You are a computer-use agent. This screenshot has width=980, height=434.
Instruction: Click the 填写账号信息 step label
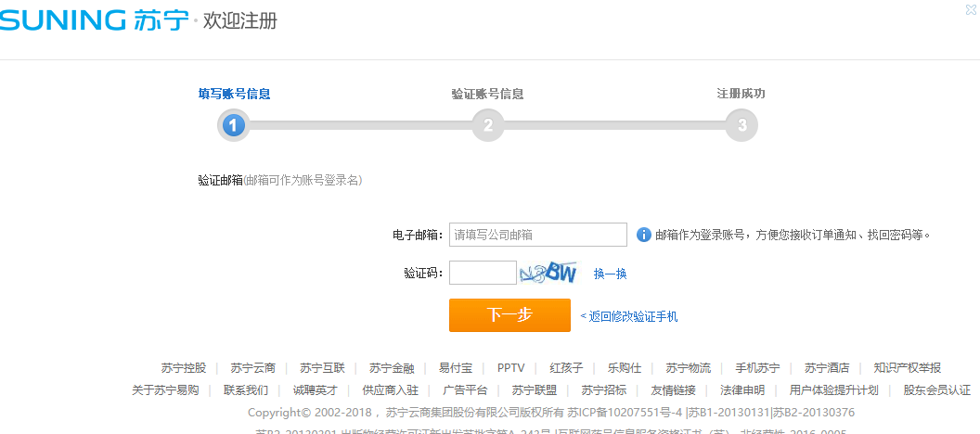pyautogui.click(x=234, y=94)
